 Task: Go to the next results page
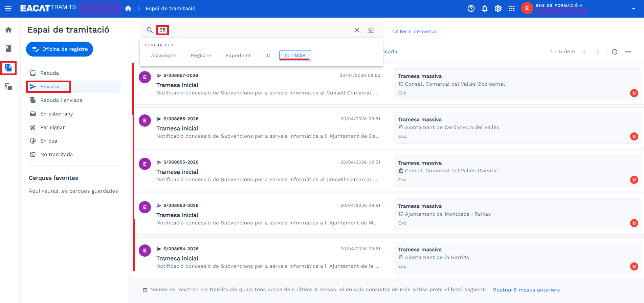click(x=598, y=52)
